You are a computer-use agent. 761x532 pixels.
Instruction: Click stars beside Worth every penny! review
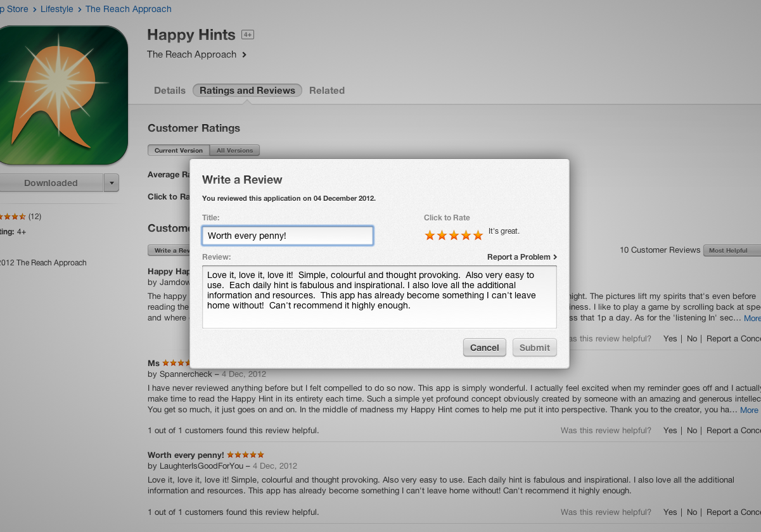click(245, 455)
